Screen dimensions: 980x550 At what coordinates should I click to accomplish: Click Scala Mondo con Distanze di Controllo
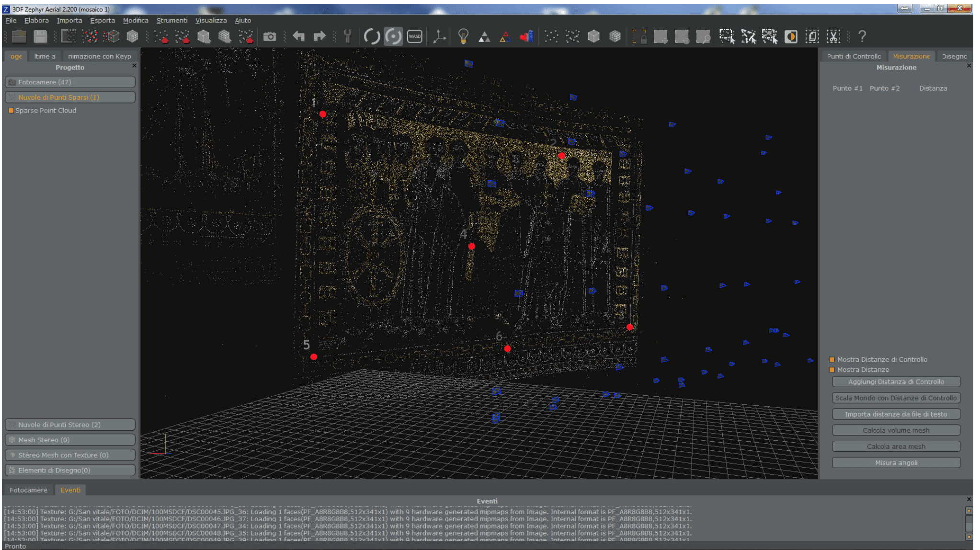(896, 398)
